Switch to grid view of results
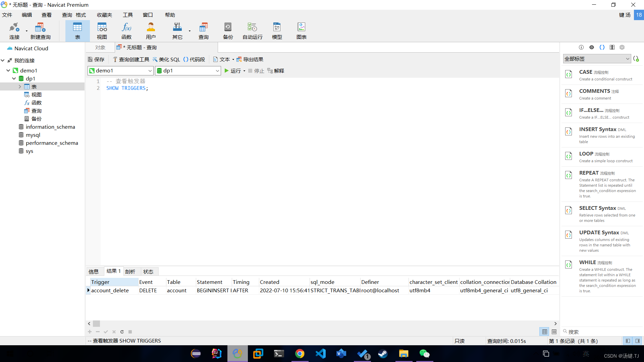Screen dimensions: 644x362 [x=544, y=332]
